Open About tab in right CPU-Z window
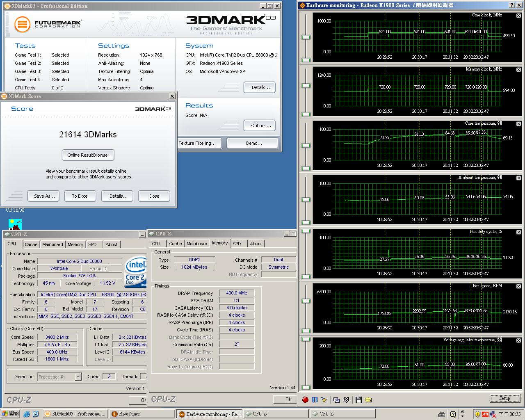This screenshot has width=525, height=420. point(256,244)
